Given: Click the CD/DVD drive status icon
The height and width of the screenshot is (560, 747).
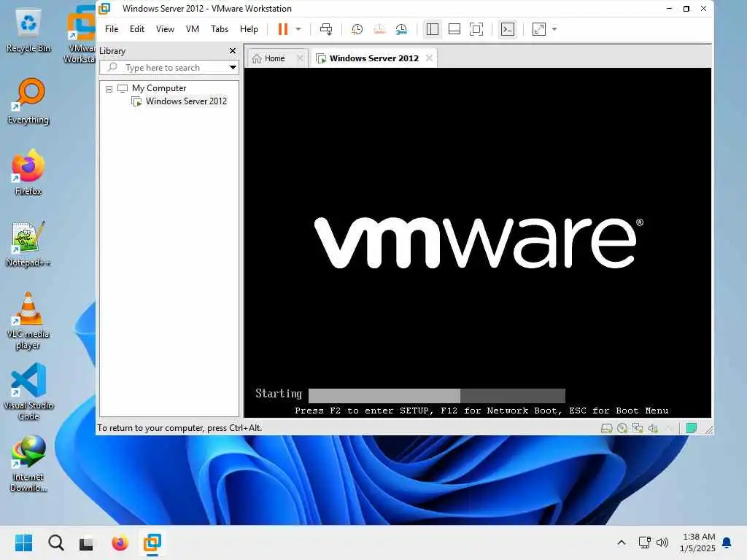Looking at the screenshot, I should coord(622,428).
